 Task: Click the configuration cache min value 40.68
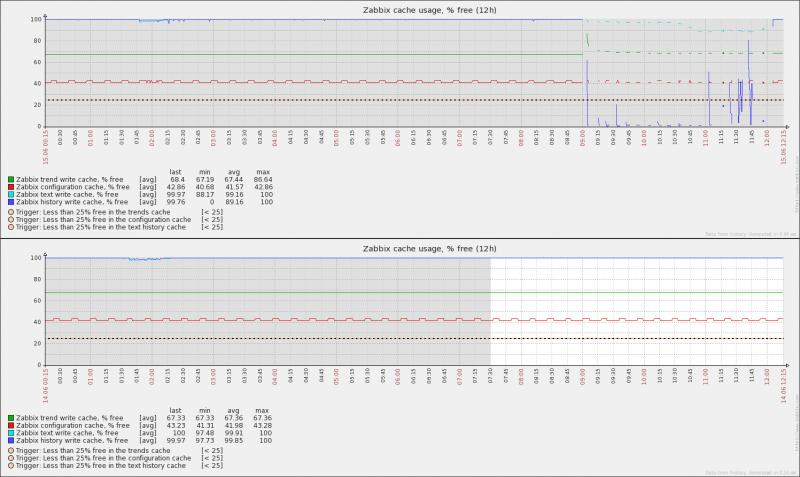click(205, 187)
